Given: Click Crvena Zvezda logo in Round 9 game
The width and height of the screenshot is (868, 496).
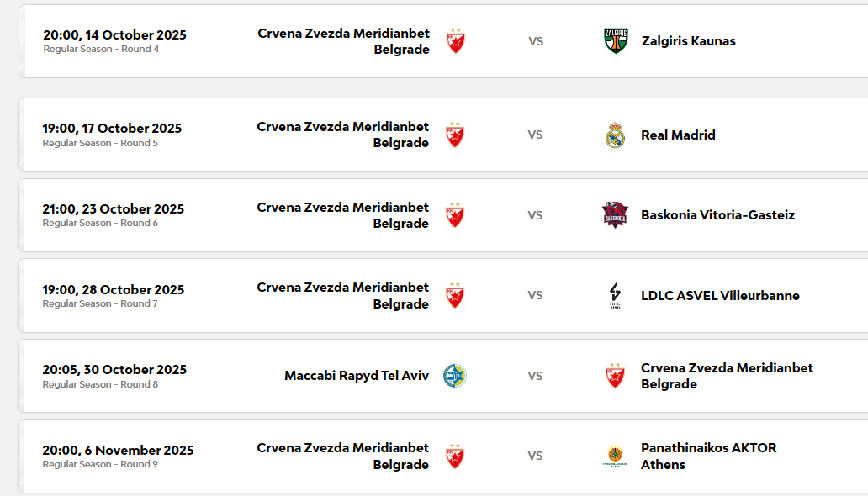Looking at the screenshot, I should coord(455,456).
